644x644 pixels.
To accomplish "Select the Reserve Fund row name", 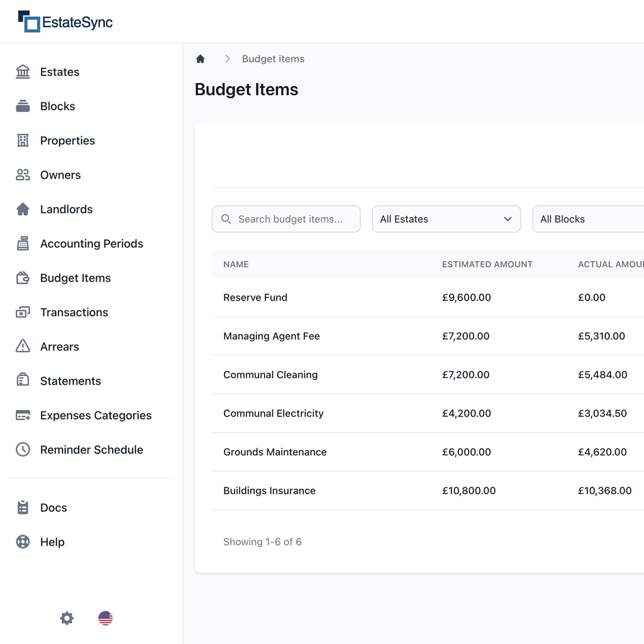I will [x=255, y=297].
